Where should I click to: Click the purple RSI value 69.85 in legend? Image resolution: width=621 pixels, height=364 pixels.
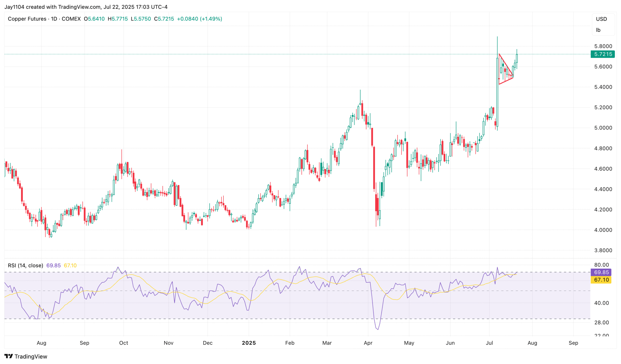click(53, 266)
